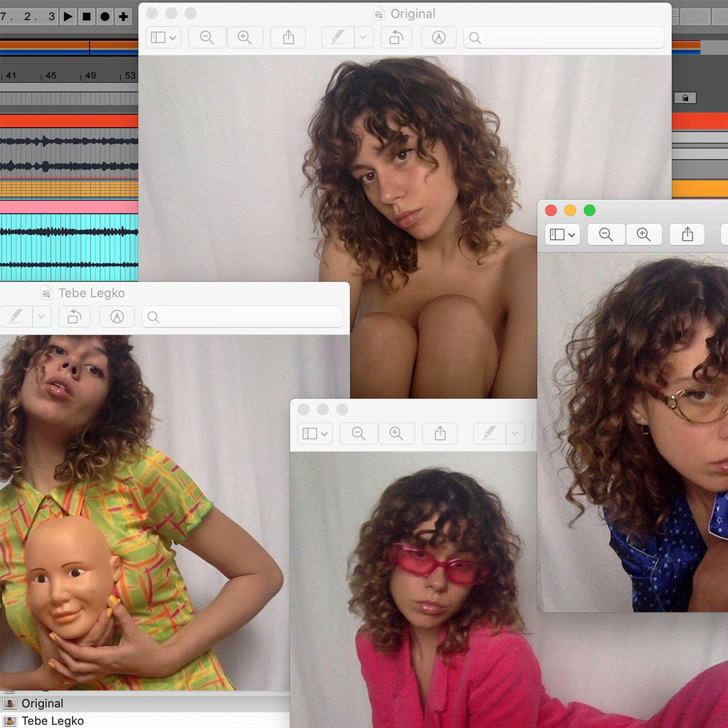
Task: Share the Original image via share icon
Action: (x=288, y=37)
